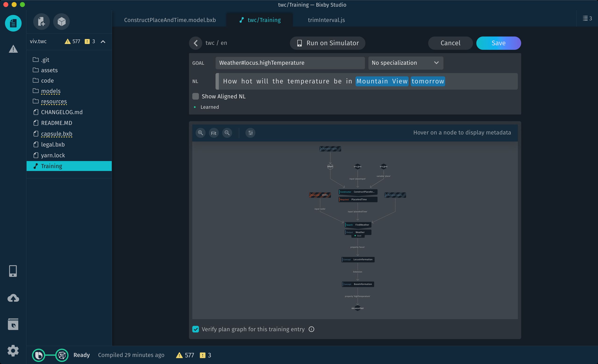Toggle Show Aligned NL checkbox
Viewport: 598px width, 364px height.
[196, 96]
